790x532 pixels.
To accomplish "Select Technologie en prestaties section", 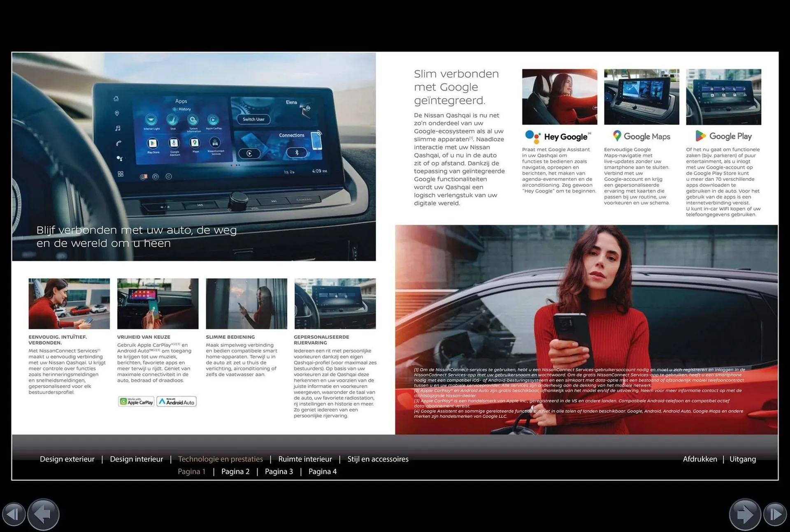I will [x=220, y=459].
